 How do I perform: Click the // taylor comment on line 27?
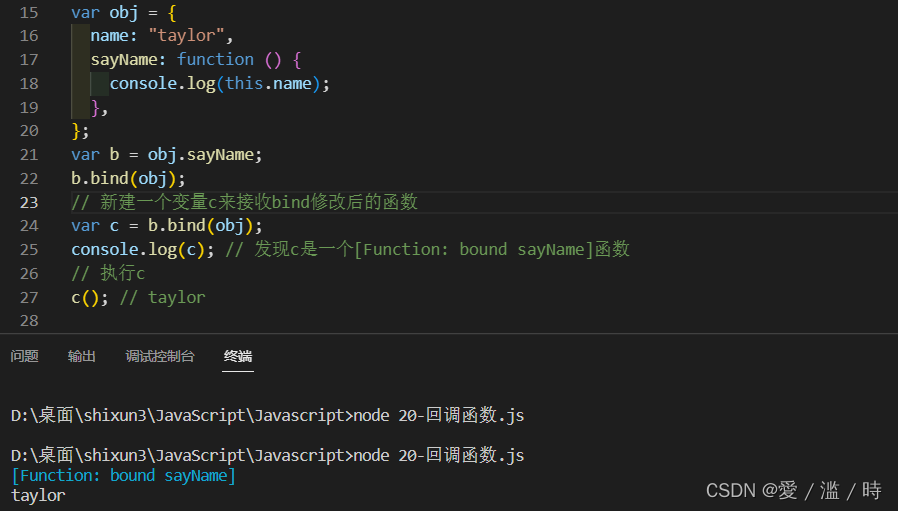(x=163, y=297)
